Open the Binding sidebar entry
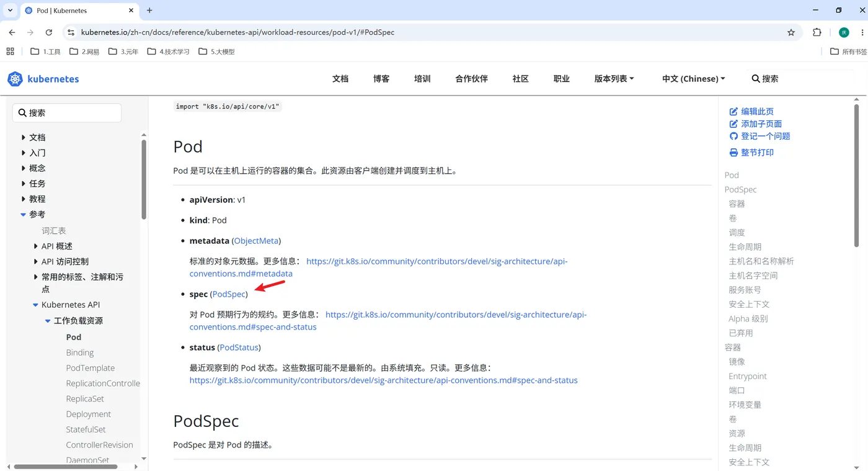This screenshot has width=868, height=471. [x=80, y=352]
